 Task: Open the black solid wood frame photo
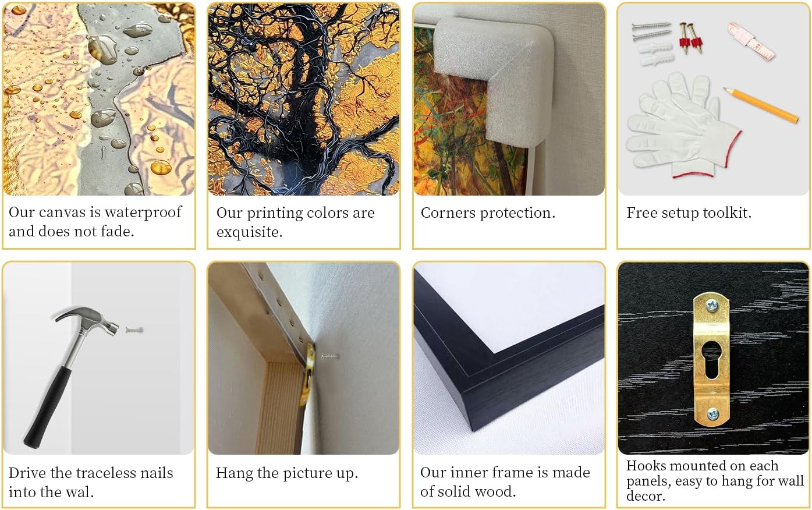(x=509, y=358)
